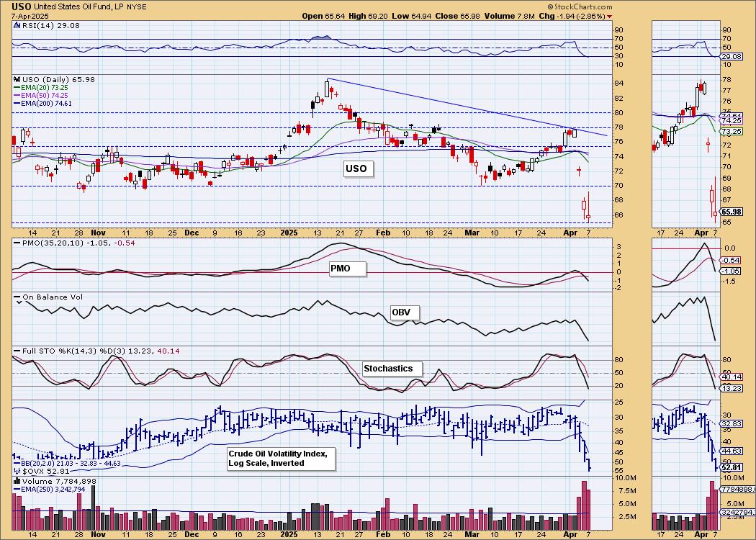Click the 7-Apr-2025 date label
756x540 pixels.
click(30, 16)
